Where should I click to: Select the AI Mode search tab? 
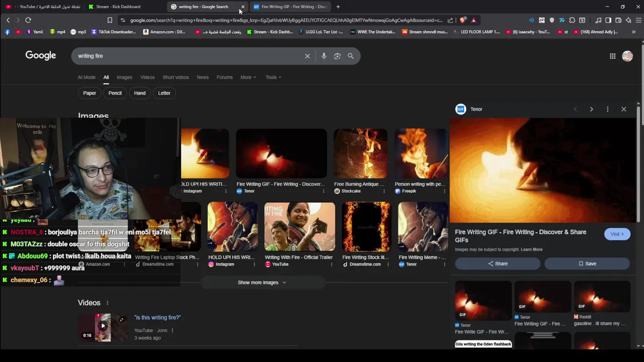(87, 77)
